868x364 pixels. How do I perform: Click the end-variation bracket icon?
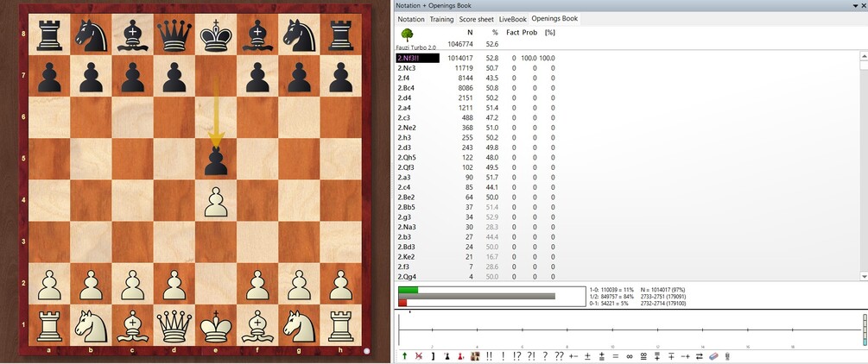point(434,356)
